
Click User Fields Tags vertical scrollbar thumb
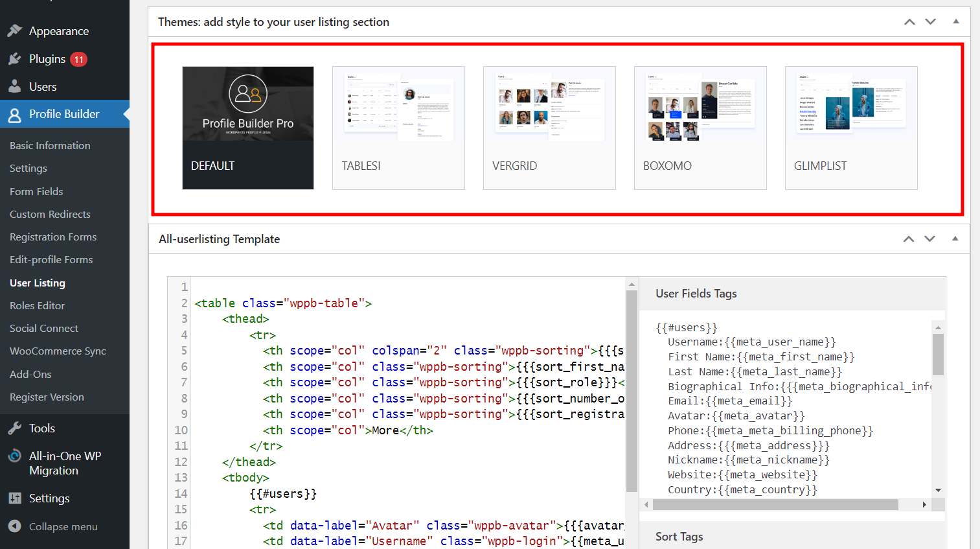coord(938,354)
